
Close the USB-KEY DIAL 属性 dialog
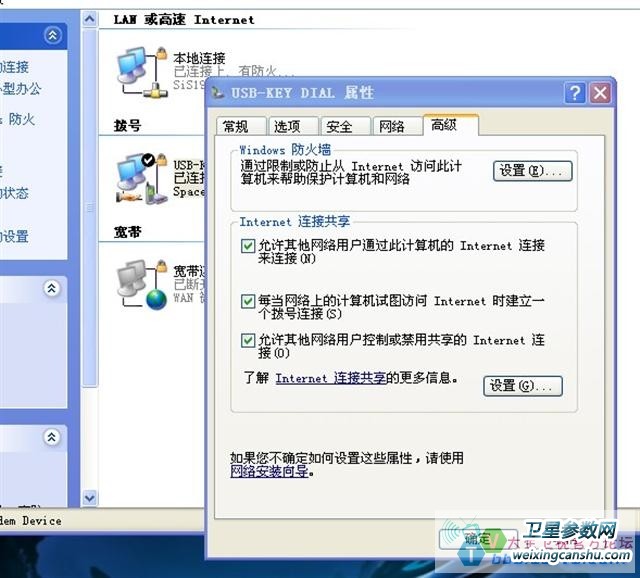point(600,93)
